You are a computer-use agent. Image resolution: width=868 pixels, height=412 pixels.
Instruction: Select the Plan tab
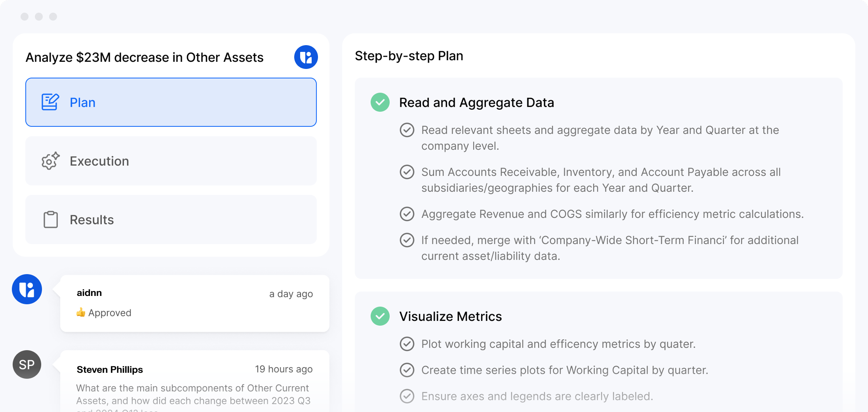click(171, 102)
